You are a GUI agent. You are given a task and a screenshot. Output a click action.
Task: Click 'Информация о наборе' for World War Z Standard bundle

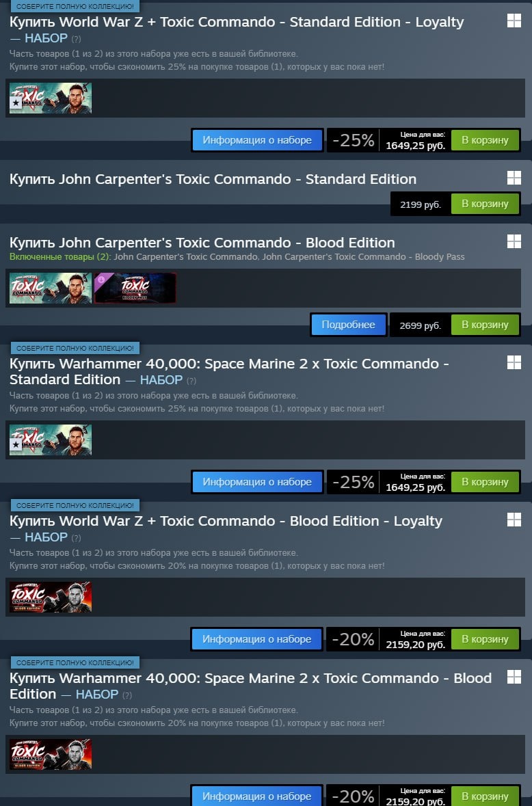[257, 140]
